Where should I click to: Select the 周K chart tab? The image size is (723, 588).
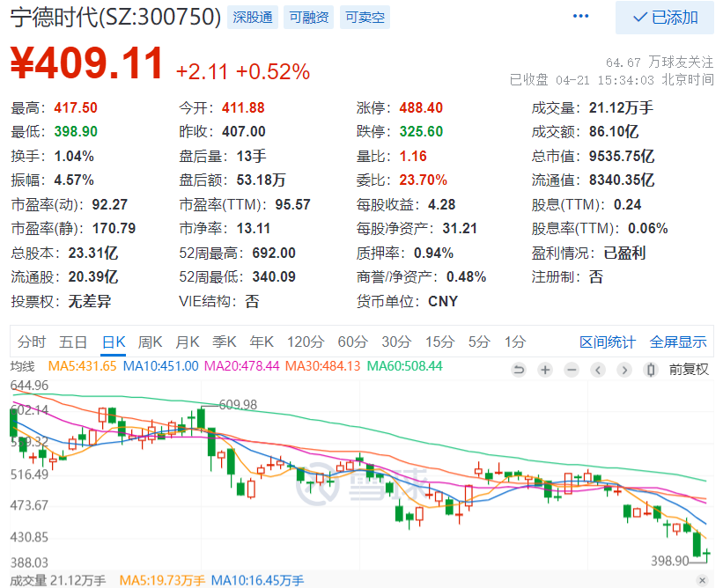tap(150, 342)
